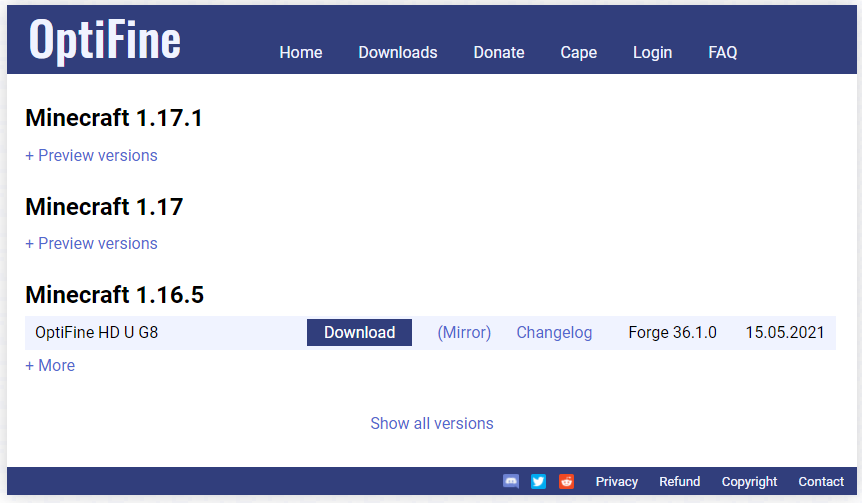
Task: Open the Downloads menu item
Action: coord(398,52)
